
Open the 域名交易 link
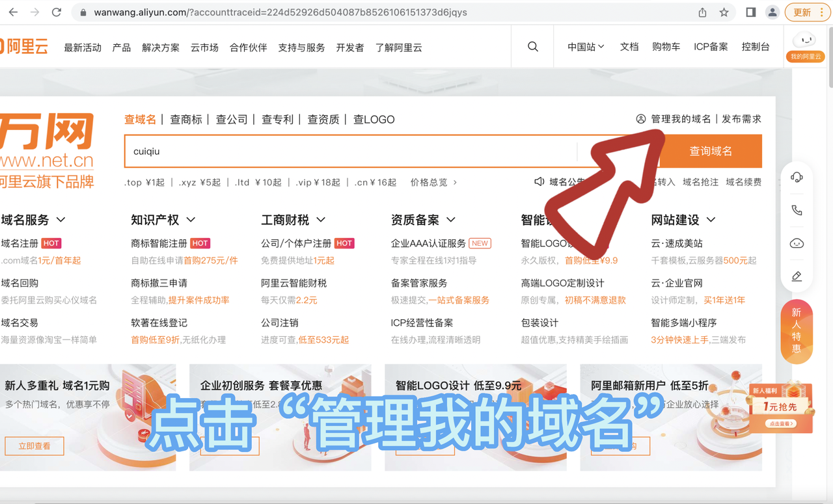tap(20, 323)
